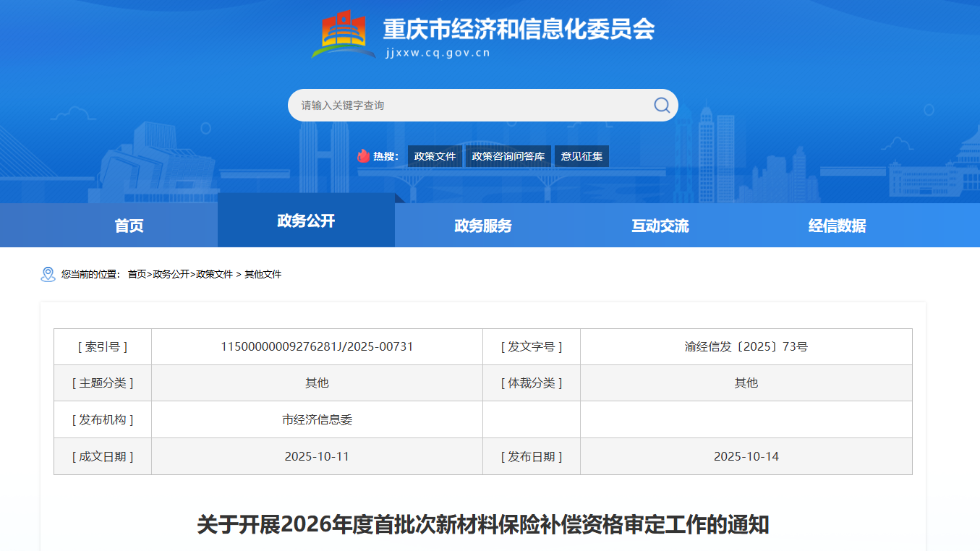
Task: Click the 您当前的位置 label
Action: tap(90, 275)
